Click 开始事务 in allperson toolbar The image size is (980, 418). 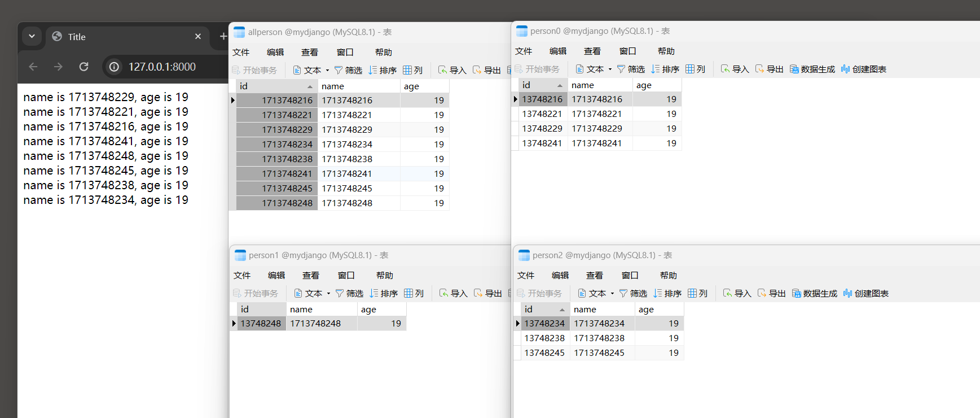(x=254, y=70)
